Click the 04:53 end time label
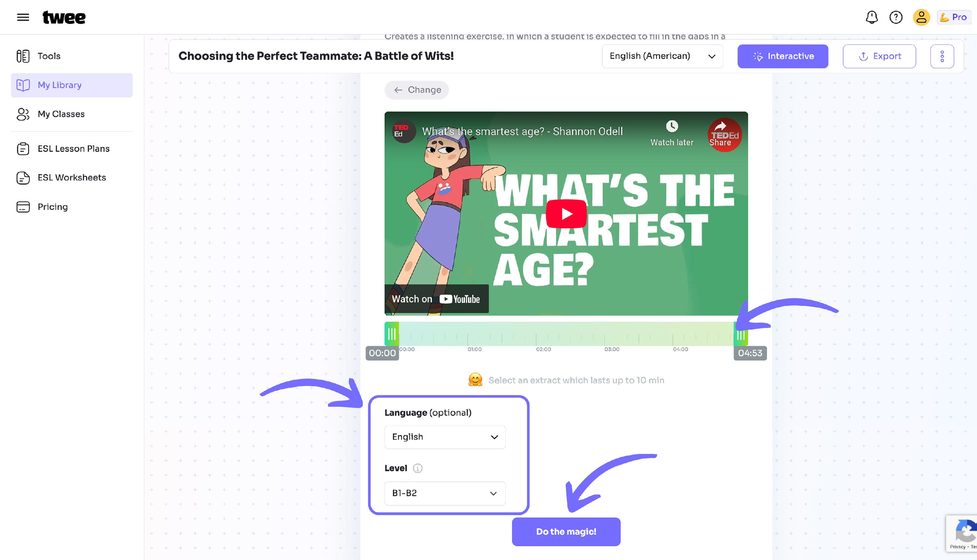This screenshot has height=560, width=977. click(x=750, y=353)
